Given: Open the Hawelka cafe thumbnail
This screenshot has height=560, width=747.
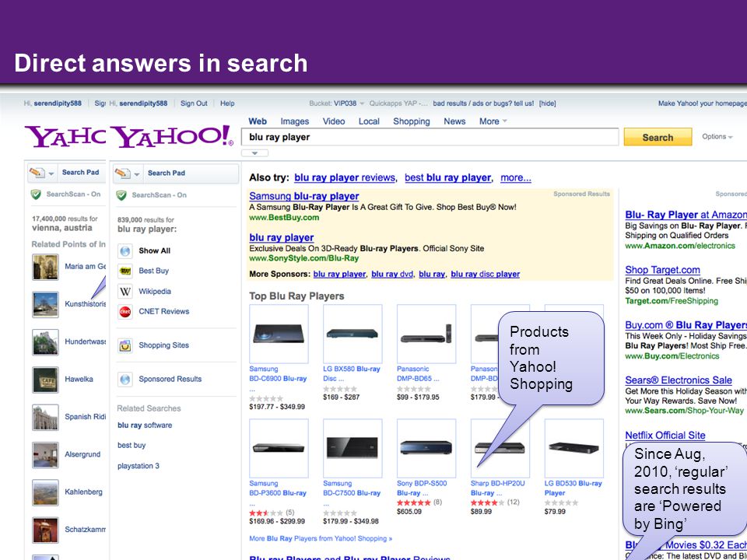Looking at the screenshot, I should 46,380.
